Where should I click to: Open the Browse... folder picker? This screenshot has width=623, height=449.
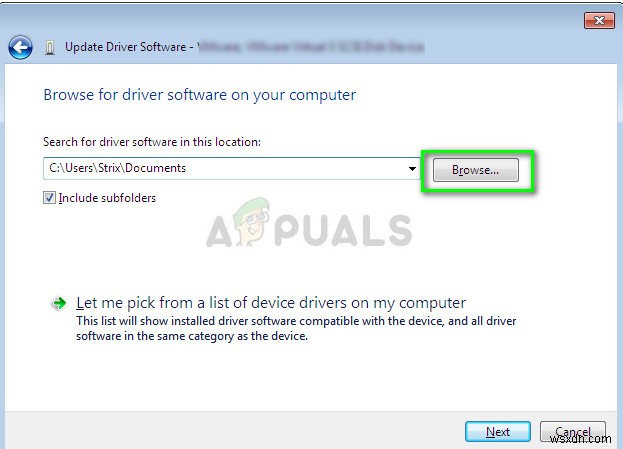476,170
